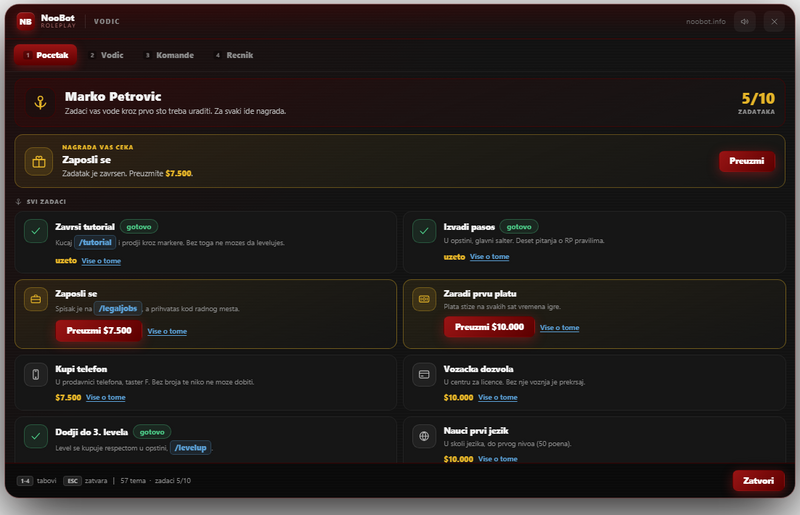This screenshot has width=800, height=515.
Task: Click the Kupi telefon task title
Action: tap(81, 369)
